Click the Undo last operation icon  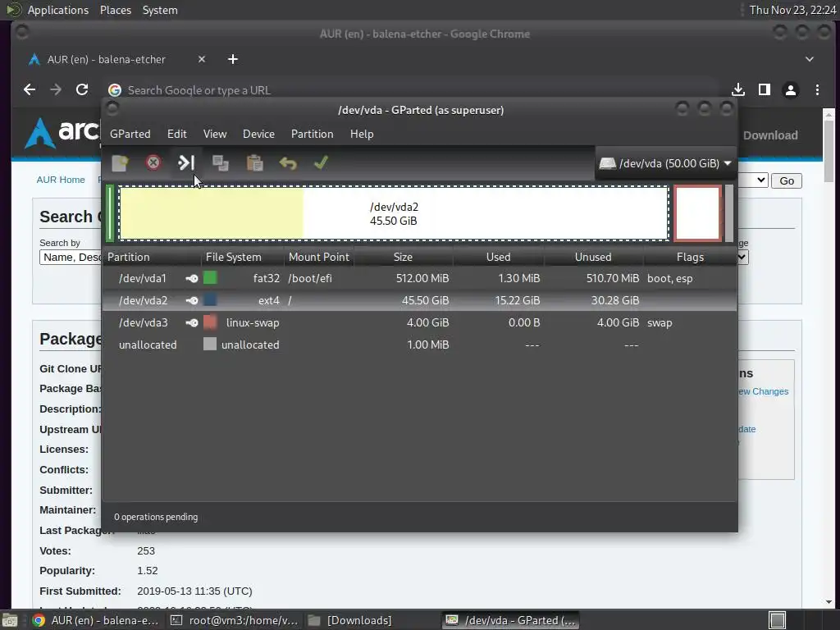(x=288, y=163)
